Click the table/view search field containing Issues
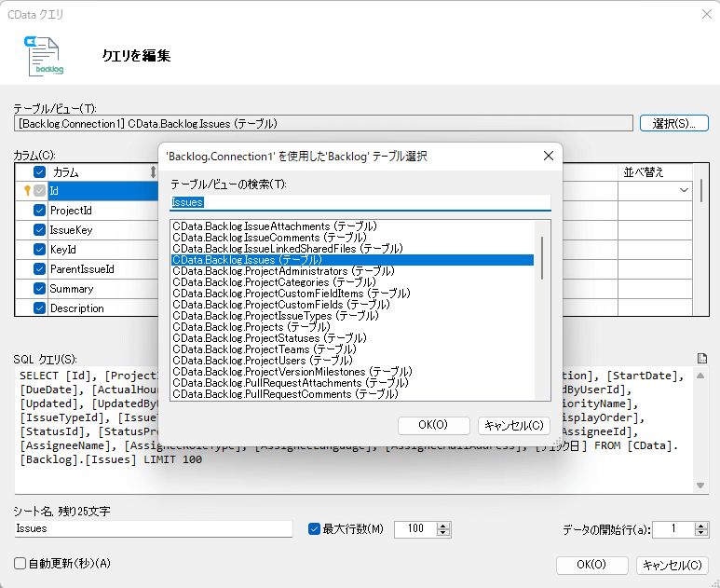 360,202
